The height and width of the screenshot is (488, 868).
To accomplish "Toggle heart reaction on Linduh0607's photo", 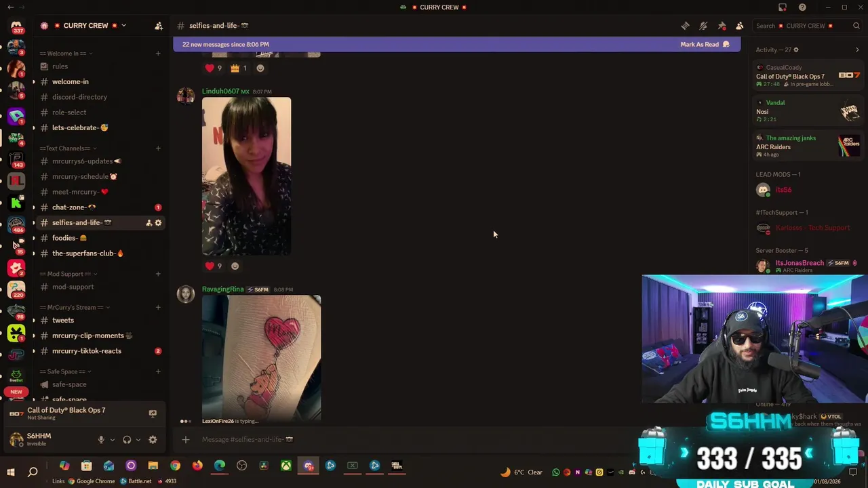I will [x=214, y=266].
